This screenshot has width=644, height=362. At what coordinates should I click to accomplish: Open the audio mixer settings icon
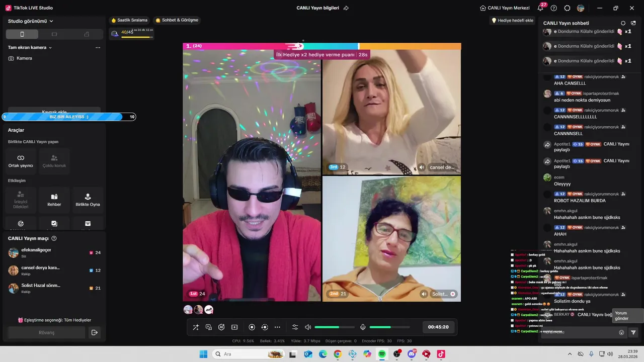click(295, 327)
